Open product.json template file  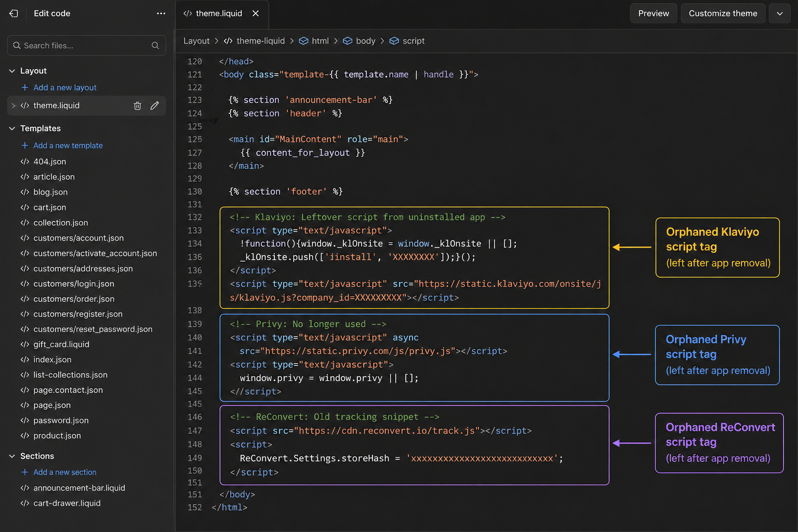(57, 435)
